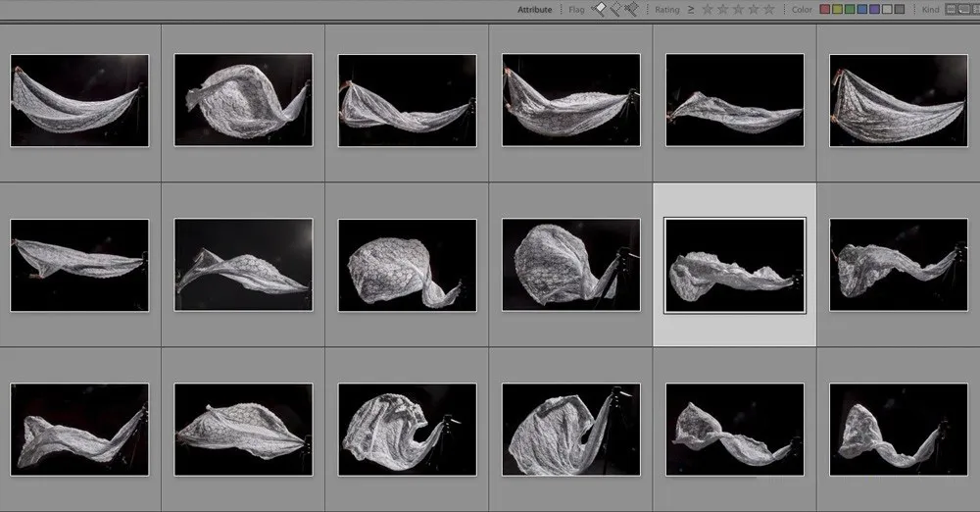Set rating filter to three stars
Viewport: 980px width, 512px height.
click(738, 10)
